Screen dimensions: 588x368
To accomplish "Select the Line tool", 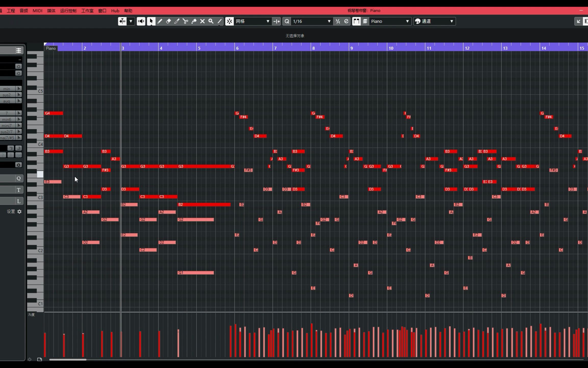I will click(219, 21).
